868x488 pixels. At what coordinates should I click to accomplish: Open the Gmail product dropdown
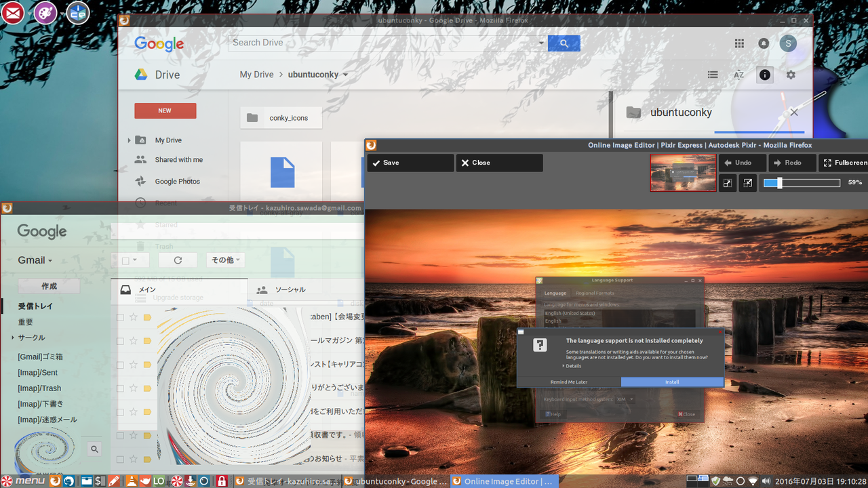click(x=35, y=260)
